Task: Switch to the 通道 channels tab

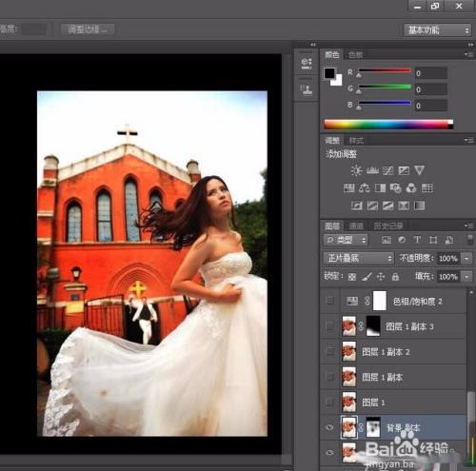Action: pos(356,226)
